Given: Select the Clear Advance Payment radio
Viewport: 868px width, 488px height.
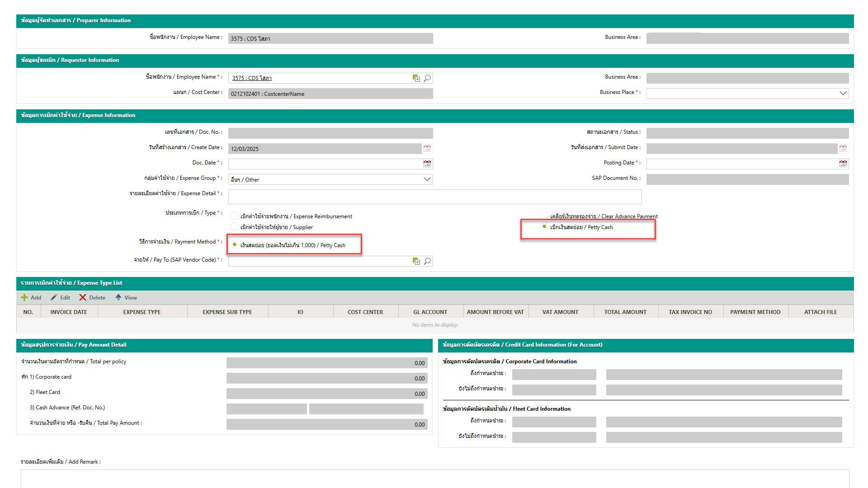Looking at the screenshot, I should [544, 216].
